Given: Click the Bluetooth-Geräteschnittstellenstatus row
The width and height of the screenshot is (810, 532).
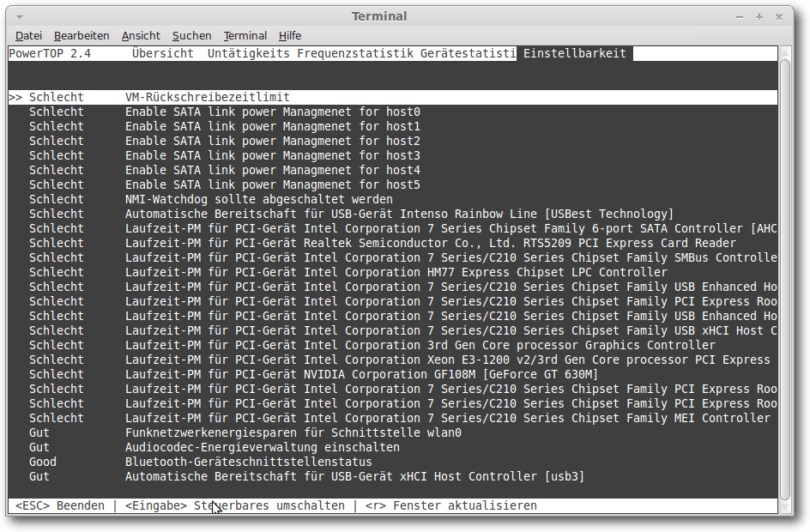Looking at the screenshot, I should (393, 462).
